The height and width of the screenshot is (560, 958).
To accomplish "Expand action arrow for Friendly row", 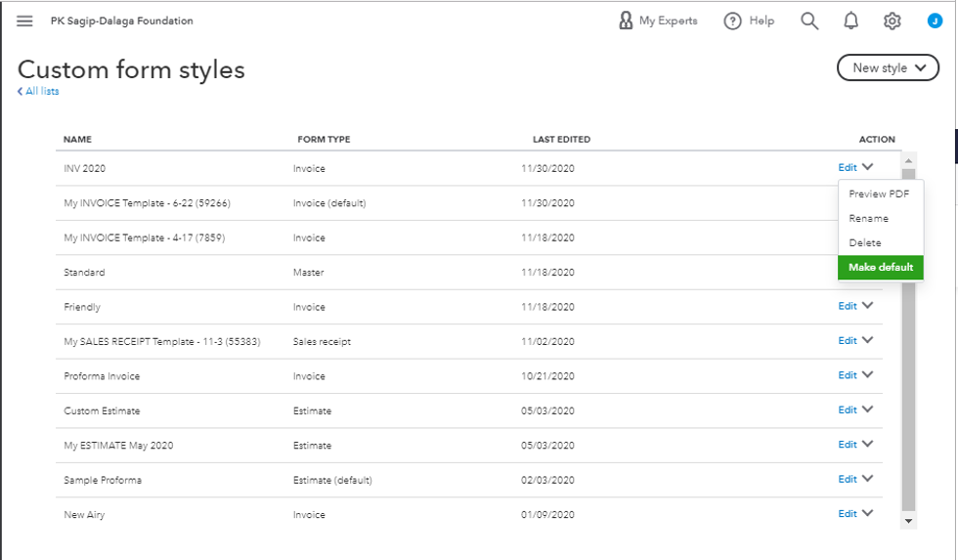I will (x=868, y=306).
